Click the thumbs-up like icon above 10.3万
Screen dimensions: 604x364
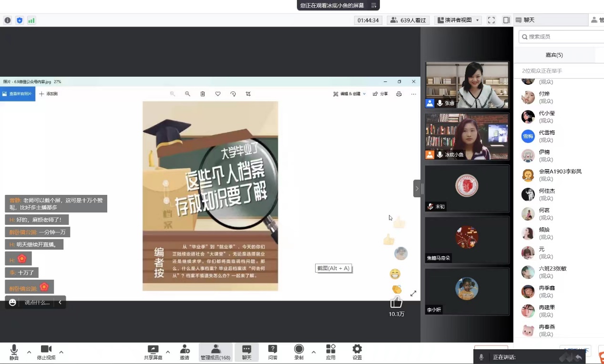coord(396,302)
